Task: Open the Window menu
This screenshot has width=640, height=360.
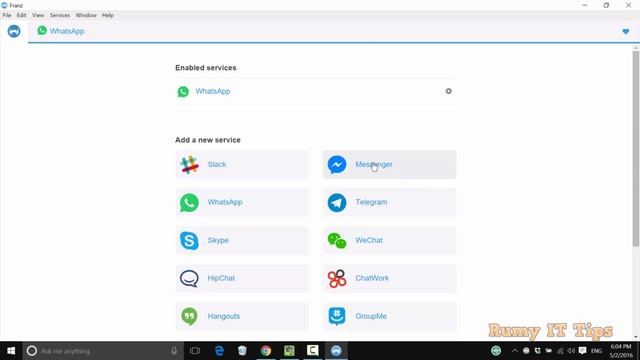Action: [x=86, y=15]
